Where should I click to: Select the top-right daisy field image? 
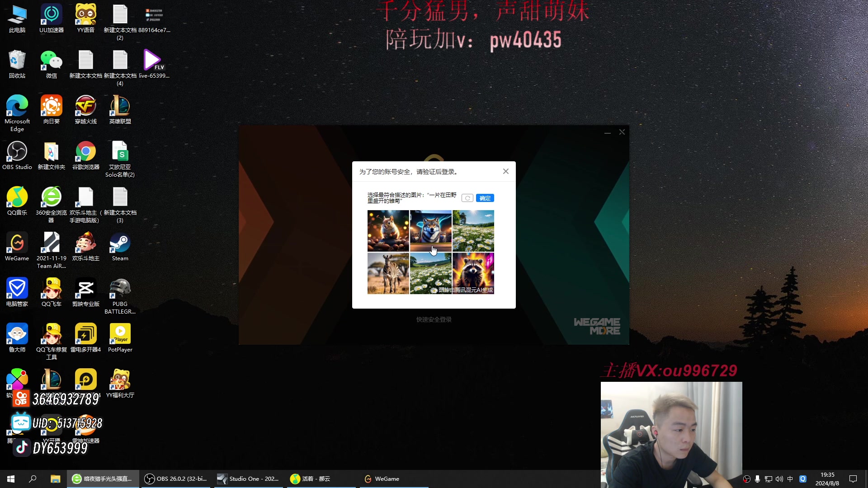[473, 231]
